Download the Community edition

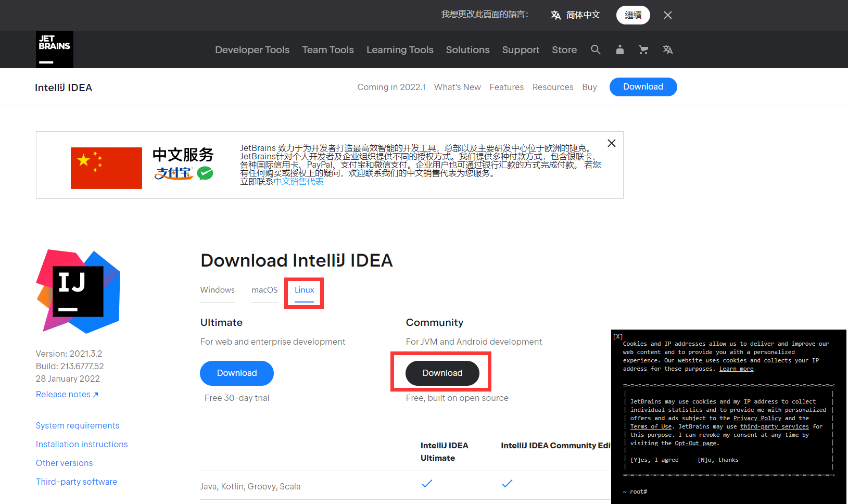point(442,373)
